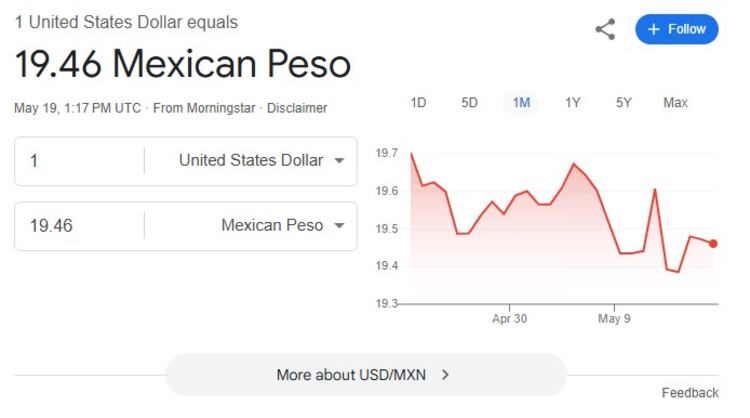Click the share icon
The image size is (750, 418).
[605, 29]
